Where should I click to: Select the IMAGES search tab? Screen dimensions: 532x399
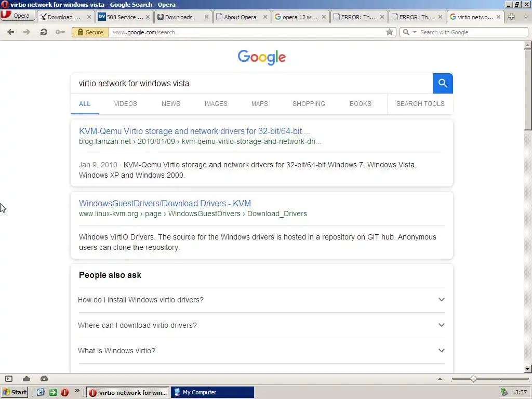pos(216,104)
